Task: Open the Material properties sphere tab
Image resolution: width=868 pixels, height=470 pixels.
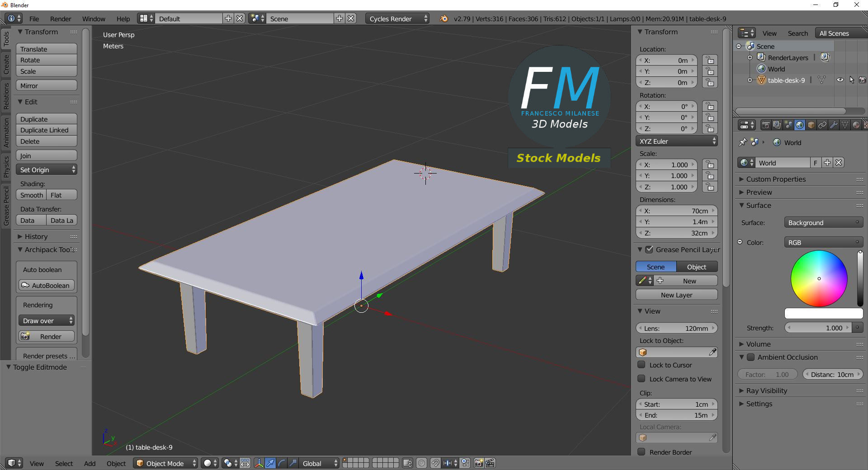Action: (856, 125)
